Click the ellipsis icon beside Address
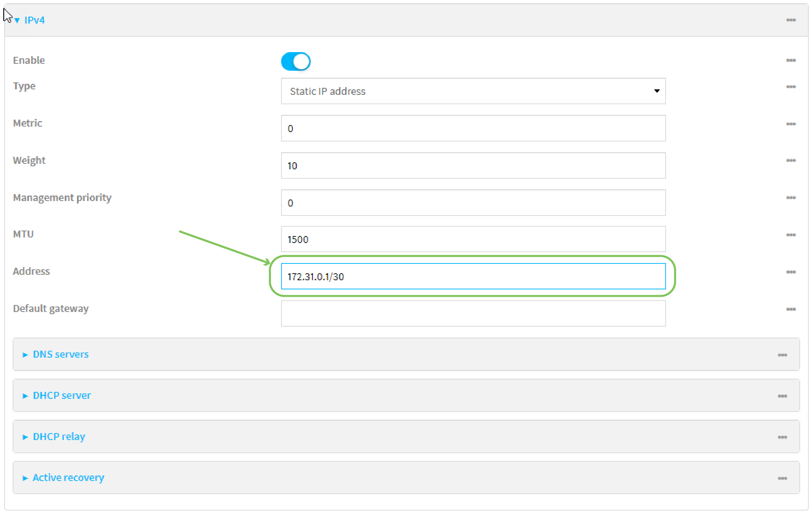This screenshot has width=812, height=513. pos(791,272)
